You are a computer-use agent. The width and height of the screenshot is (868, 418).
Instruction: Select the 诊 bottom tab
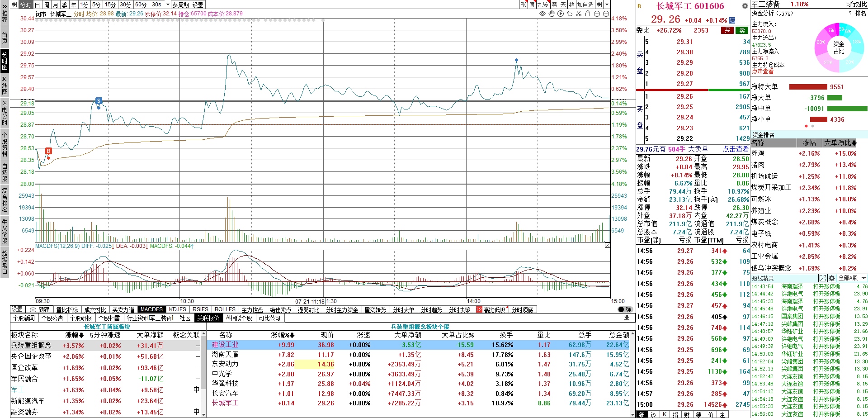click(654, 414)
